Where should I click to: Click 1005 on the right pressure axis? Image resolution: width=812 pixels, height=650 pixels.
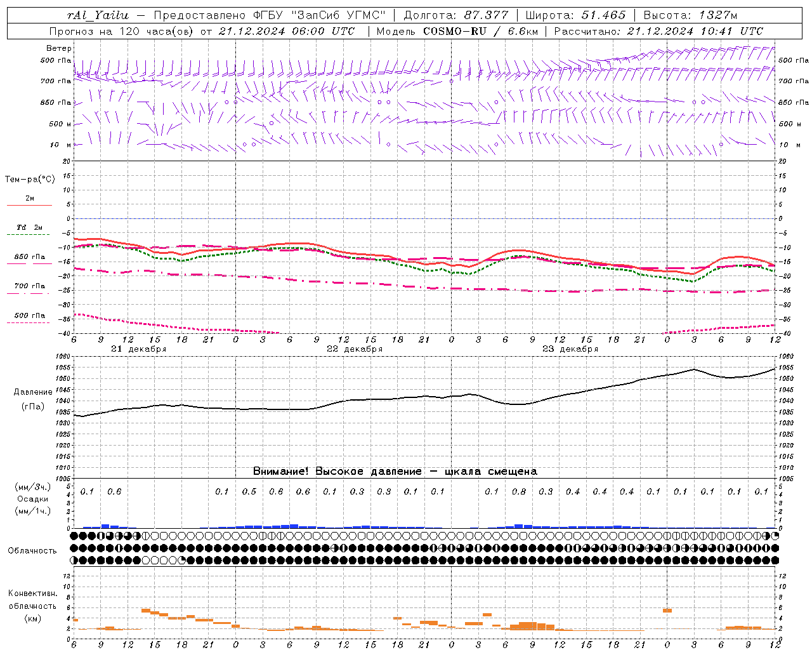pos(786,479)
